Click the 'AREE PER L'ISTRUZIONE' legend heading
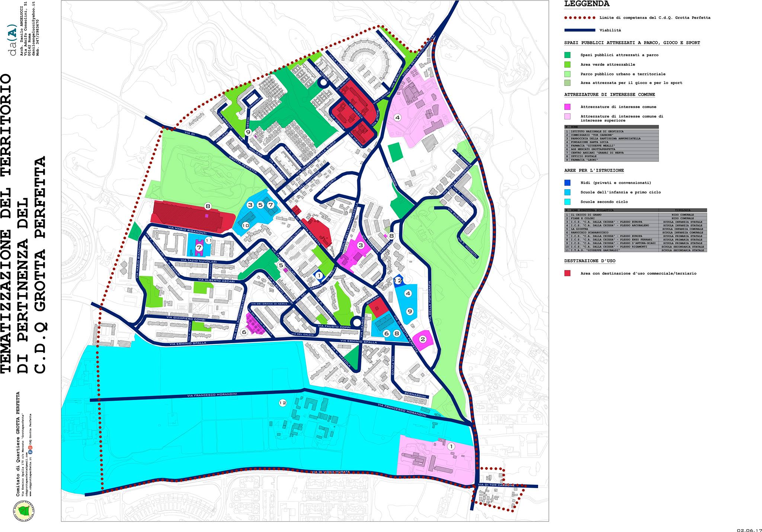The width and height of the screenshot is (762, 532). click(594, 171)
